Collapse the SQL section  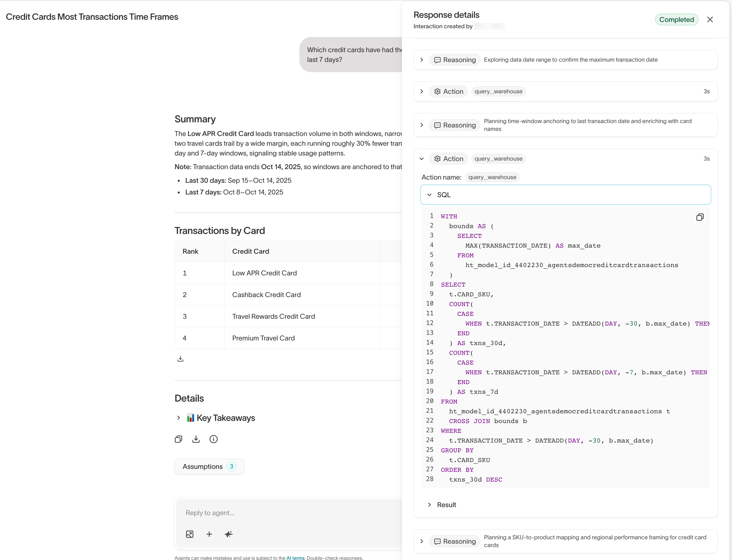(x=430, y=195)
